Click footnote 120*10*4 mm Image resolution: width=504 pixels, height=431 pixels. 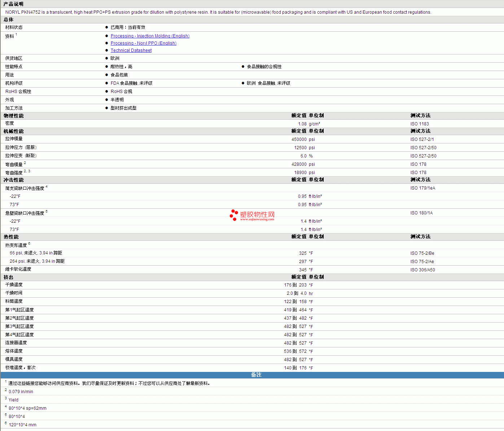(22, 425)
